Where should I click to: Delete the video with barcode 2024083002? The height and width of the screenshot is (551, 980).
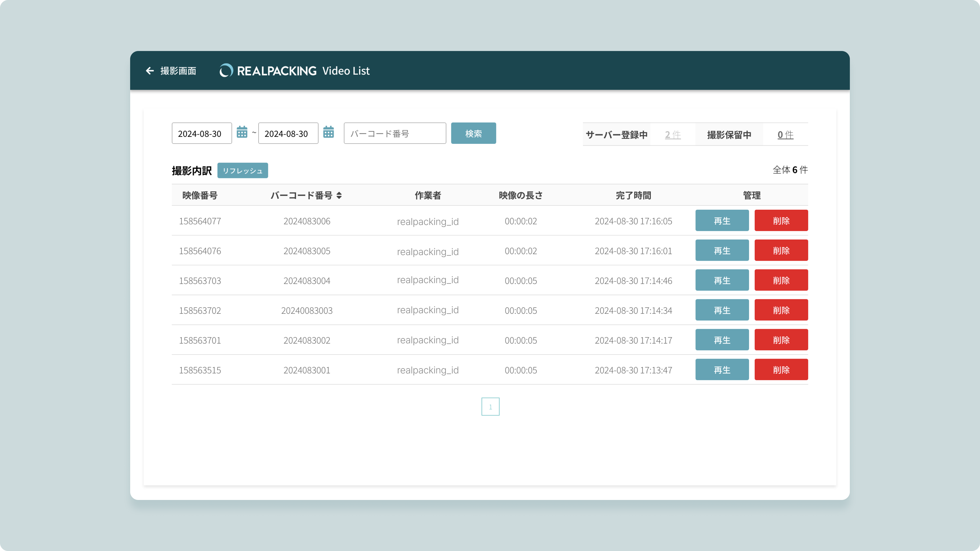pos(781,340)
